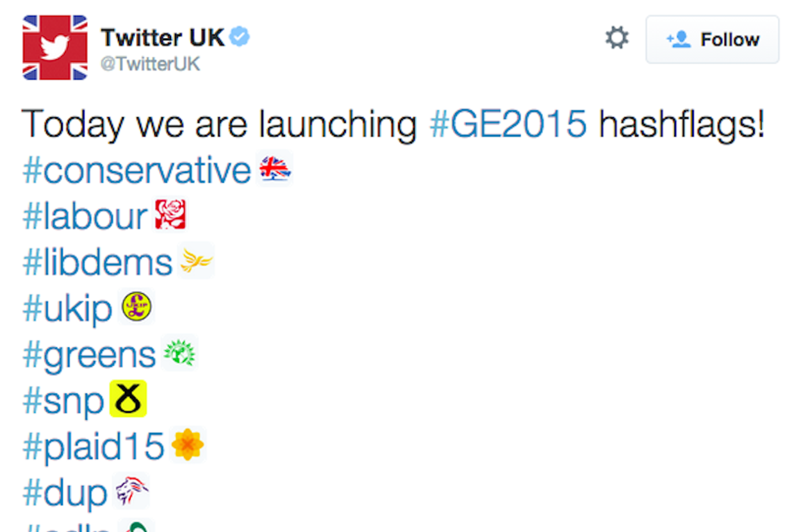This screenshot has height=532, width=801.
Task: Click the Lib Dems yellow bird hashflag
Action: pos(196,261)
